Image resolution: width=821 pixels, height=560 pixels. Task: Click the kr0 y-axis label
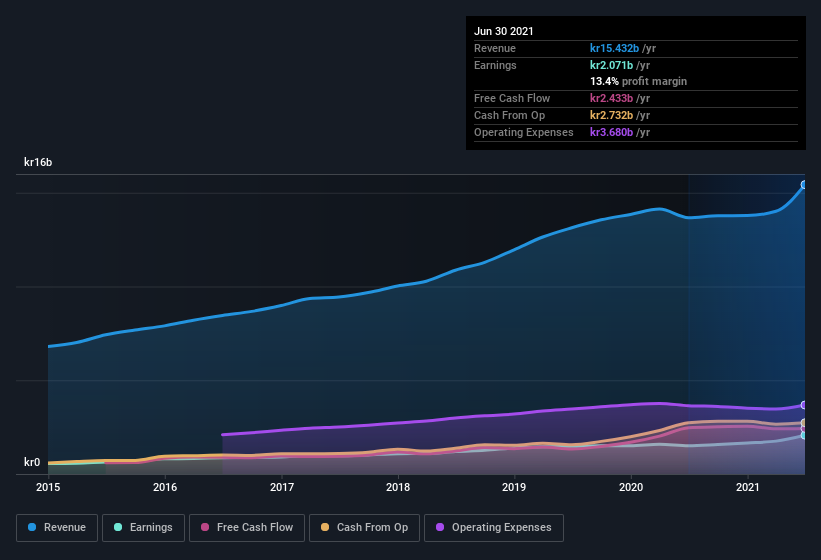tap(32, 462)
